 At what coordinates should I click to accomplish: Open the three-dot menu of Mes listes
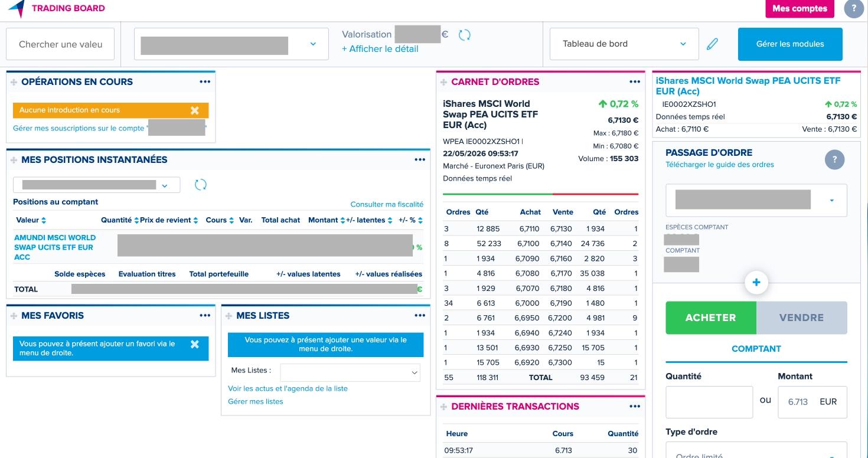(x=420, y=316)
